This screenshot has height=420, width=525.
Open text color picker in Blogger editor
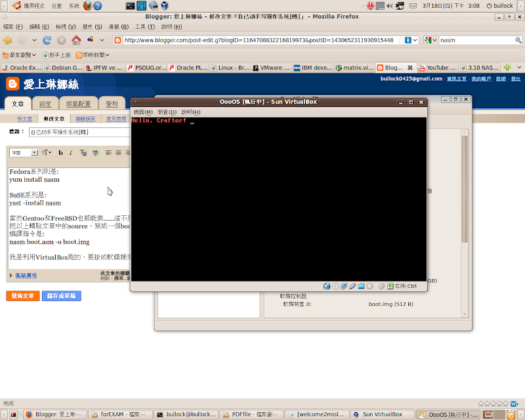(83, 153)
